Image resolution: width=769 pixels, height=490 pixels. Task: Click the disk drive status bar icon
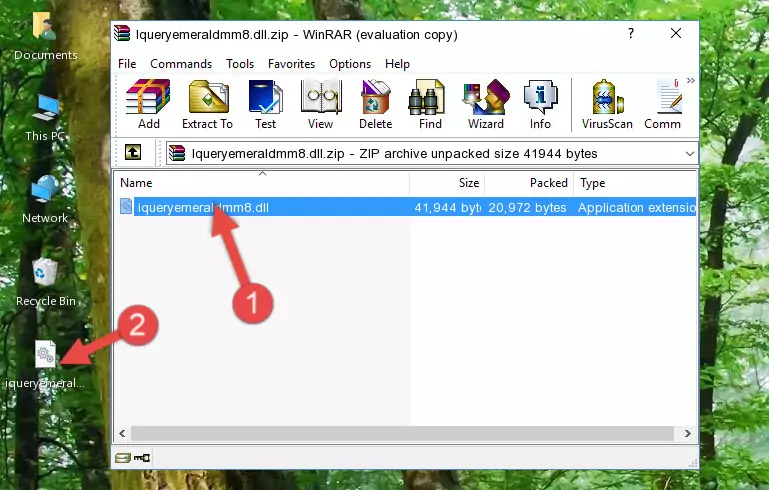click(x=123, y=458)
